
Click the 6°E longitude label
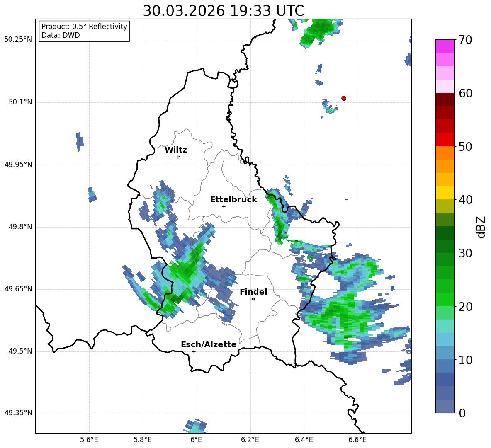point(196,440)
